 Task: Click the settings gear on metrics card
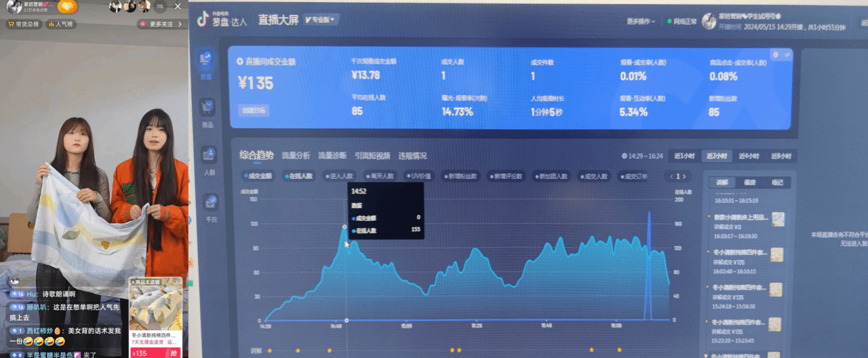[x=775, y=54]
